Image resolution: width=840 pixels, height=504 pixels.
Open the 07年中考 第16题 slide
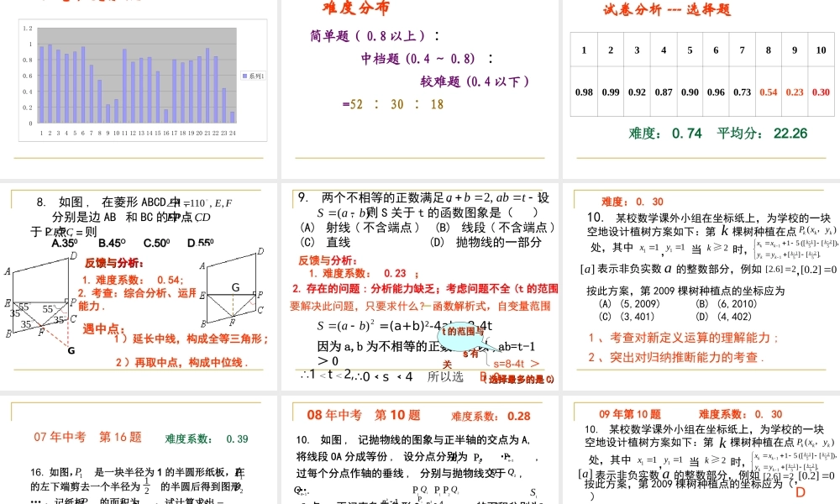(139, 449)
